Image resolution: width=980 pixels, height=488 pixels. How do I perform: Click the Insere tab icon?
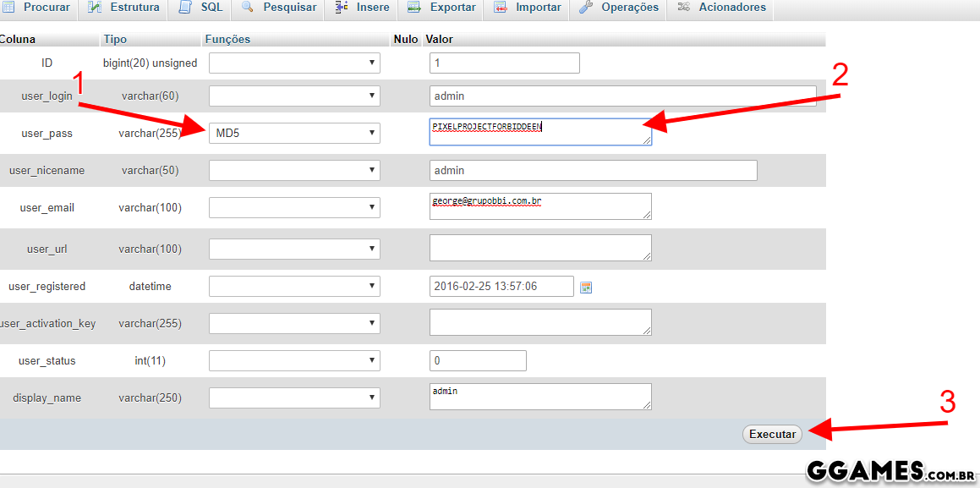click(x=341, y=8)
